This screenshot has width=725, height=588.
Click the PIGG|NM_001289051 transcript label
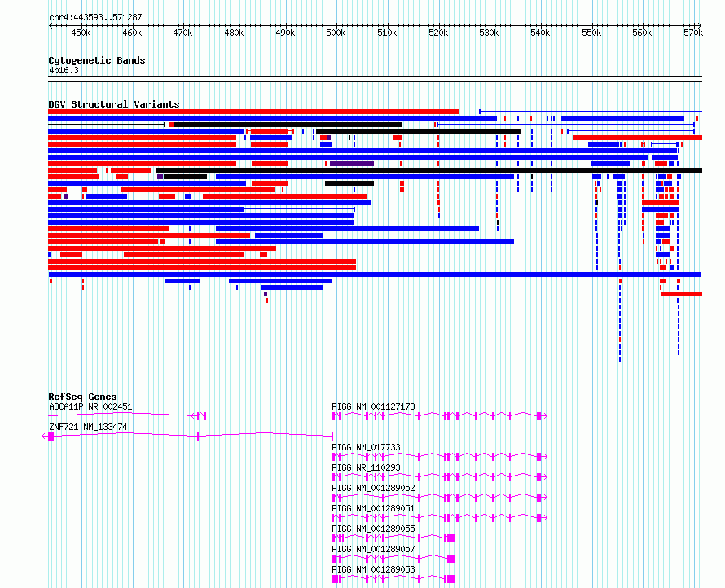pos(374,508)
